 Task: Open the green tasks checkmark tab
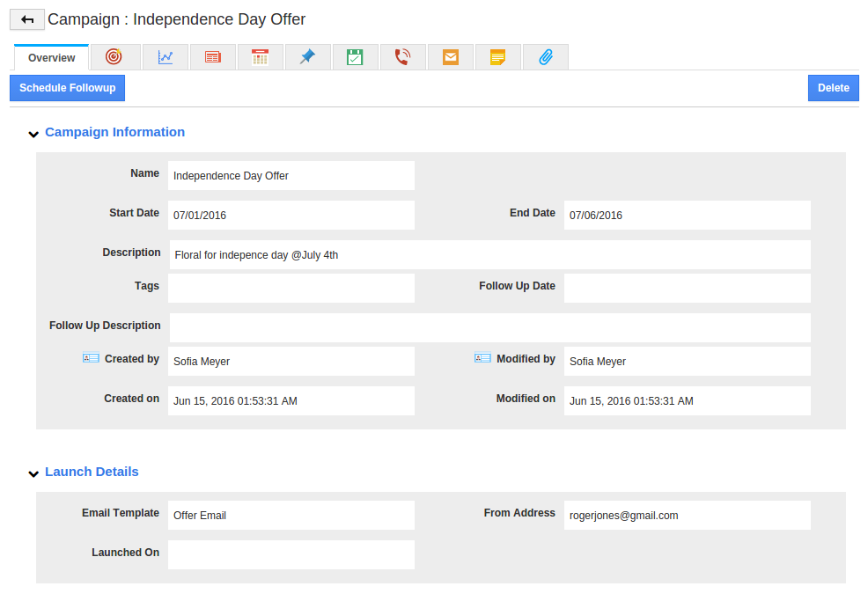pyautogui.click(x=355, y=57)
